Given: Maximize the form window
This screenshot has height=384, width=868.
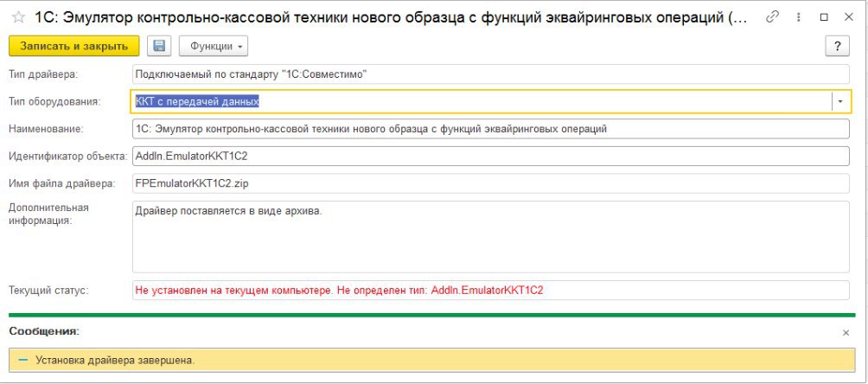Looking at the screenshot, I should pos(824,17).
